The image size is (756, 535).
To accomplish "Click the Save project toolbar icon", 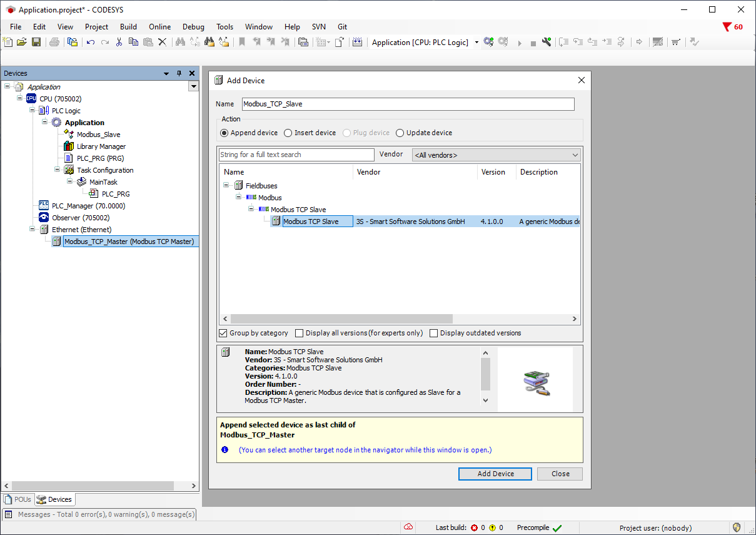I will point(36,42).
